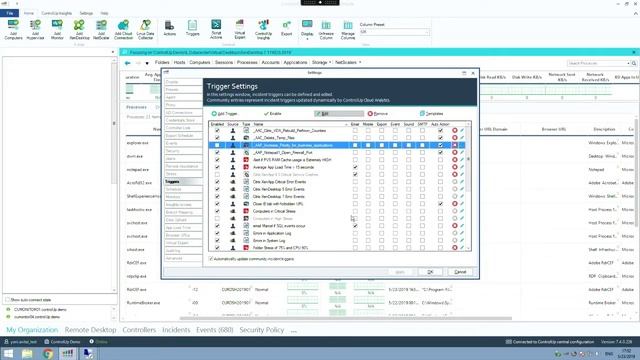Click into the Search Processes field
The image size is (640, 360).
coord(596,63)
